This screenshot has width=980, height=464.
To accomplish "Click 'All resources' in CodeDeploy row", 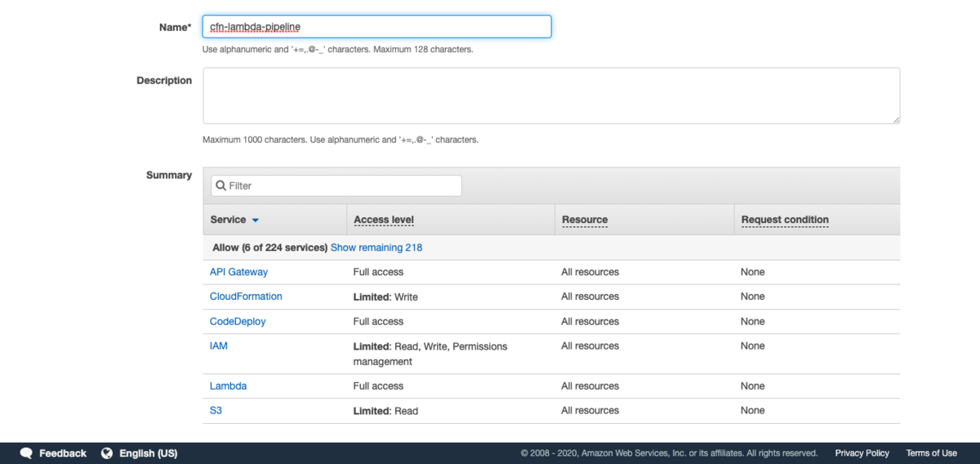I will 590,322.
